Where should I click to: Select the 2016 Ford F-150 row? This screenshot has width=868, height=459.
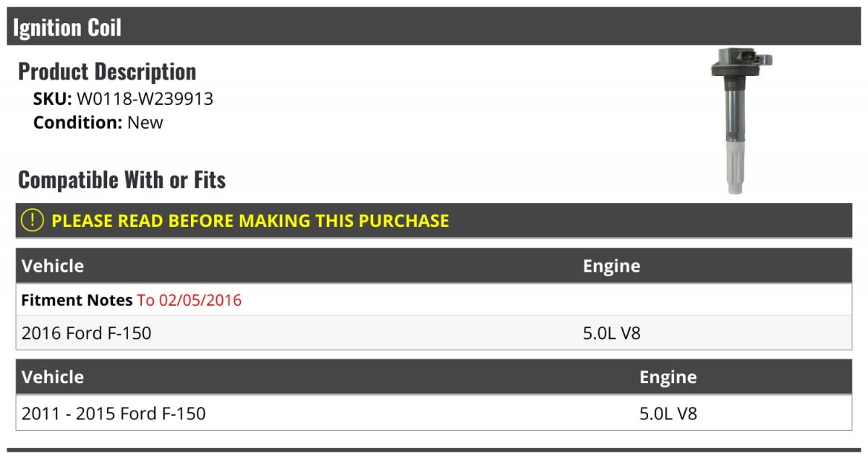coord(434,333)
